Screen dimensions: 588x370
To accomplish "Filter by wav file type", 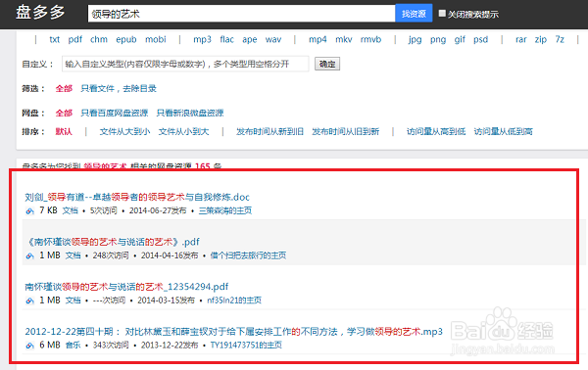I will 273,39.
